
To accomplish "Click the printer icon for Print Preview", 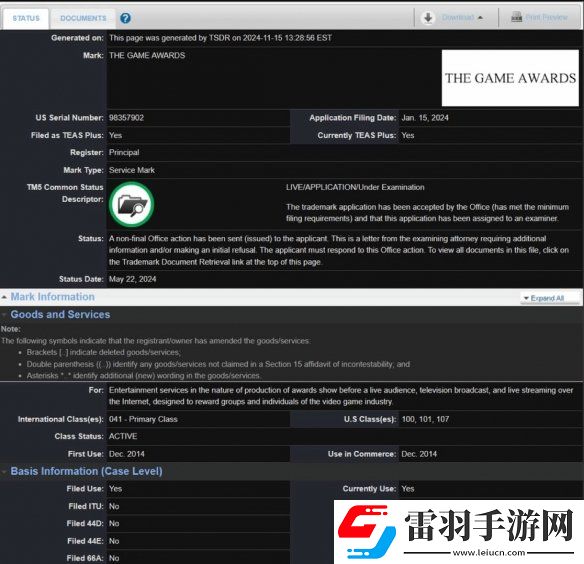I will click(x=516, y=17).
